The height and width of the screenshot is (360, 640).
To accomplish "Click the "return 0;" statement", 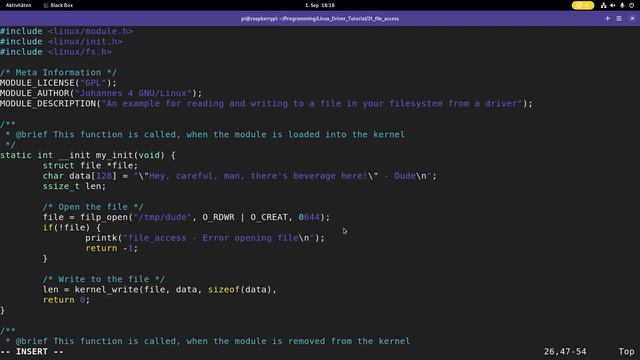I will point(66,300).
